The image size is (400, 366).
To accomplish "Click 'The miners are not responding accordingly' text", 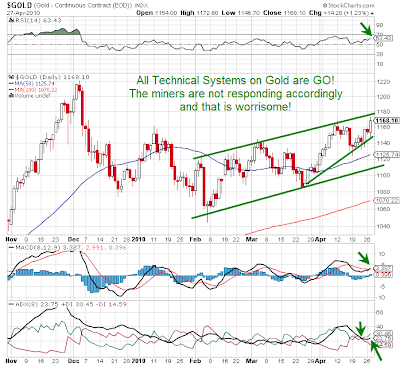I will click(236, 93).
